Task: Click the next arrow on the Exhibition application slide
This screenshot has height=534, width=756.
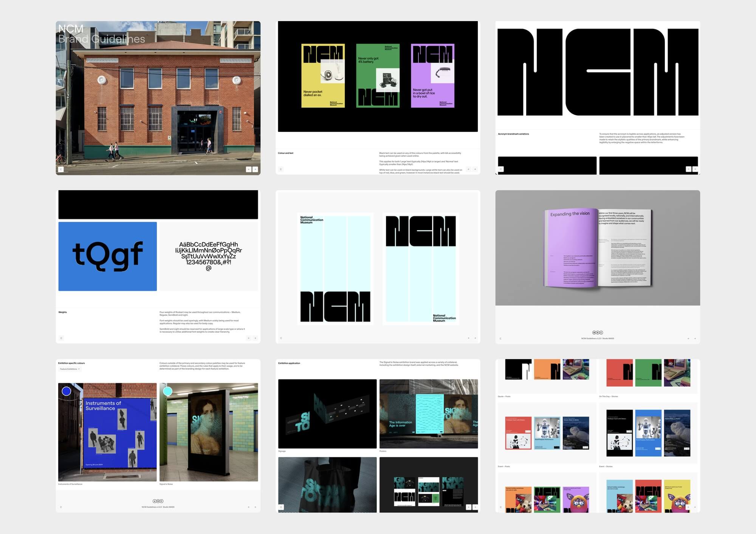Action: coord(475,507)
